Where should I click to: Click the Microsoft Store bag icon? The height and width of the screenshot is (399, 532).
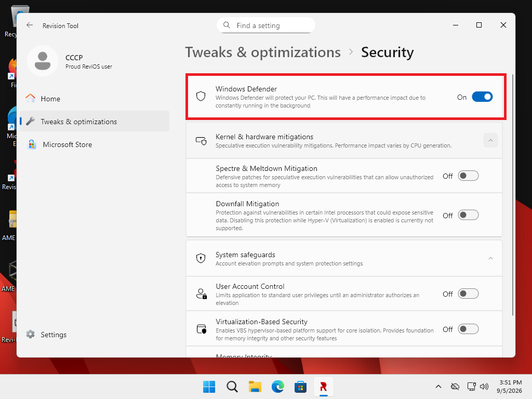tap(32, 144)
